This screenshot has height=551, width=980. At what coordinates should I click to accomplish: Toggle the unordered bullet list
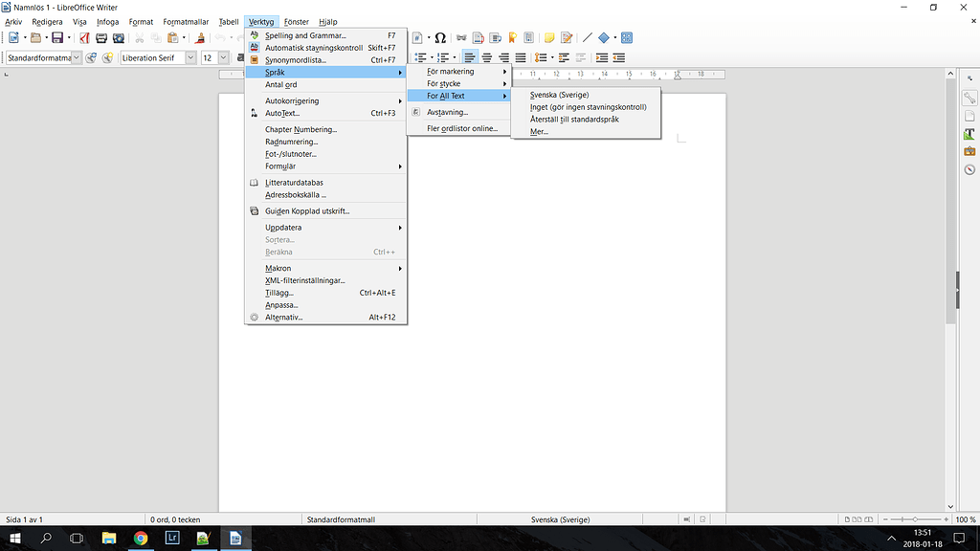pos(420,56)
